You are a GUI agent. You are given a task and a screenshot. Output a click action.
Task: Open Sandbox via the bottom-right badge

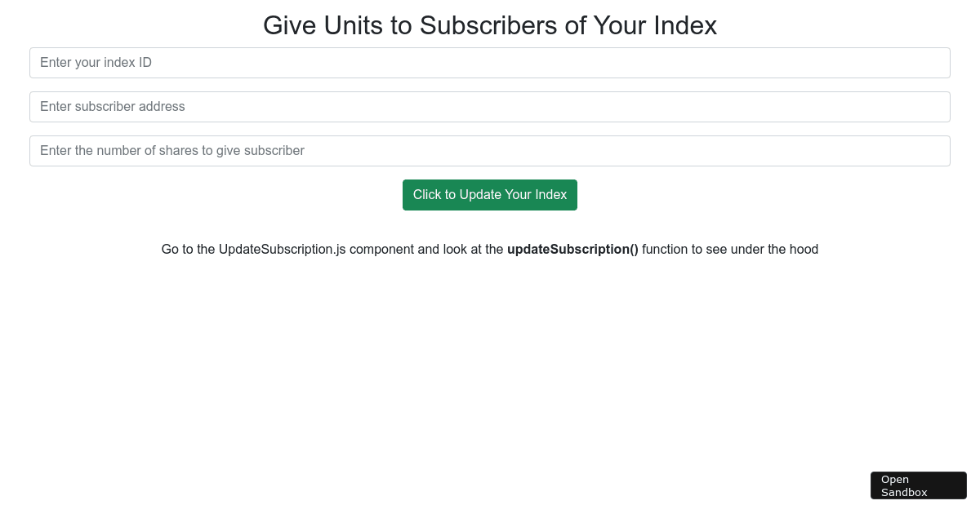pos(918,485)
